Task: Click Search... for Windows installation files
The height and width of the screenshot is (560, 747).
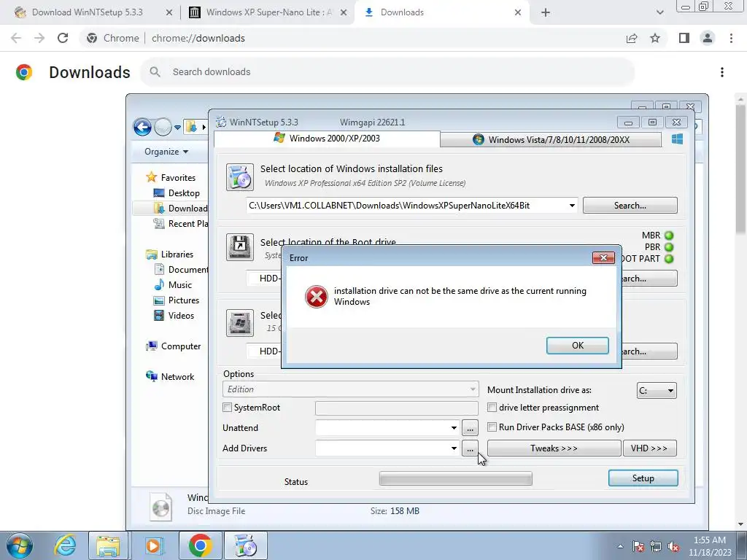Action: click(630, 205)
